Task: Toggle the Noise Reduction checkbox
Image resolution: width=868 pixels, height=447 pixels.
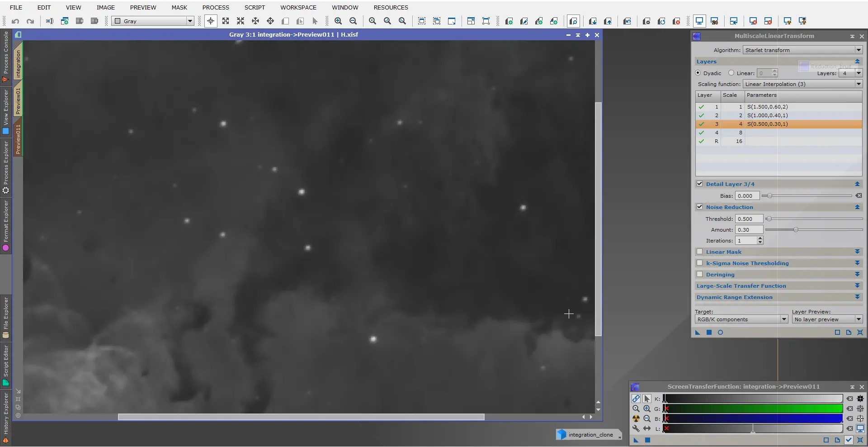Action: [x=700, y=207]
